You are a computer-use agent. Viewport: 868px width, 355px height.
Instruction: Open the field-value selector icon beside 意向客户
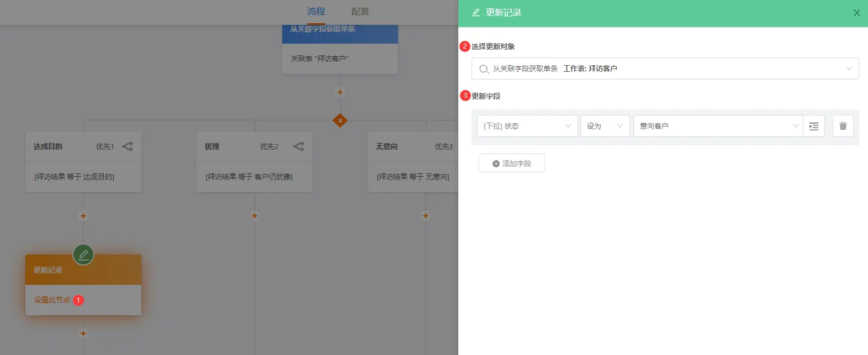(x=814, y=126)
